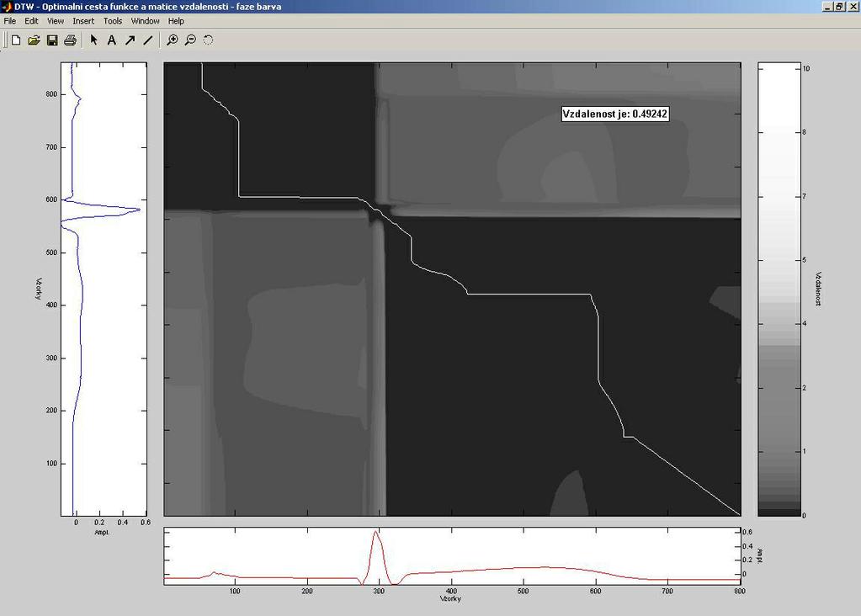Open the View menu
This screenshot has height=616, width=861.
point(56,21)
